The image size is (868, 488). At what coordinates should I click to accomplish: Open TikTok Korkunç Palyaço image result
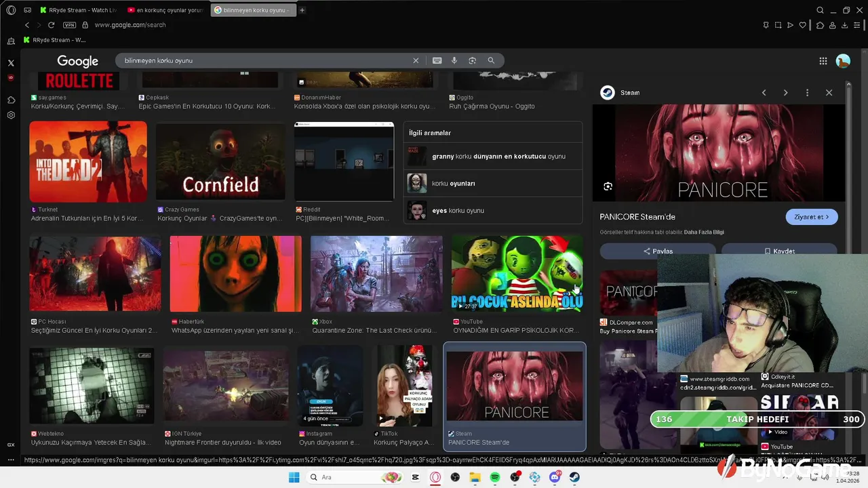(x=405, y=386)
